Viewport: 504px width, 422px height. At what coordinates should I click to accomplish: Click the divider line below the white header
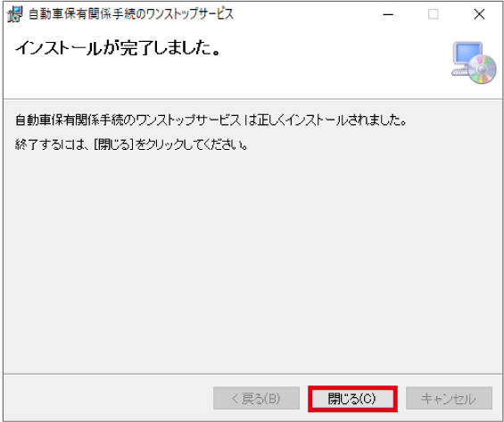click(252, 99)
